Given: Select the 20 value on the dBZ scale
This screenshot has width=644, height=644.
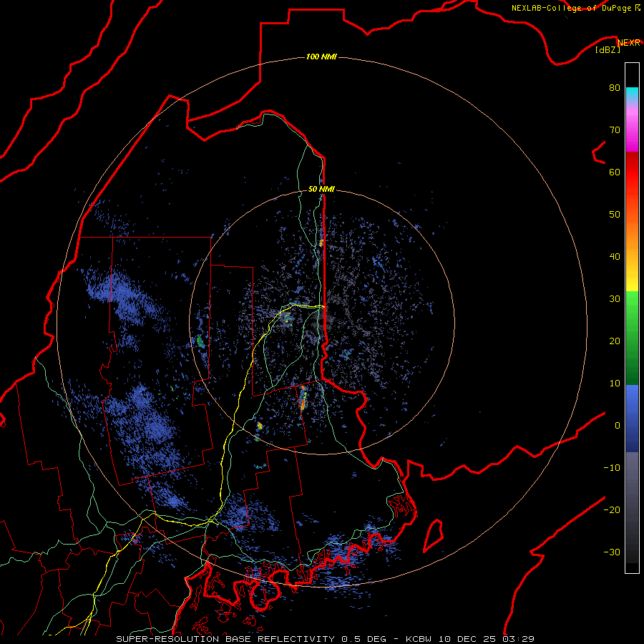Looking at the screenshot, I should click(x=615, y=342).
